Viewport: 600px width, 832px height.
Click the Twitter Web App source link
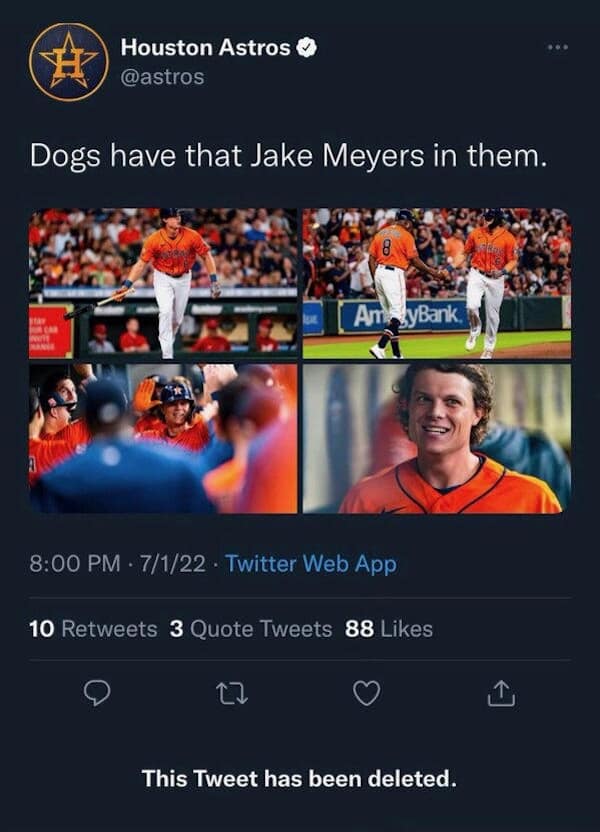(x=311, y=564)
